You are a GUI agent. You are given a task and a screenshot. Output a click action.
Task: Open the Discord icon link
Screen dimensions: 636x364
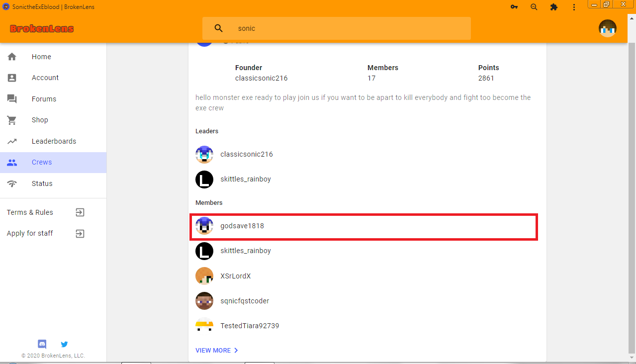(x=42, y=344)
